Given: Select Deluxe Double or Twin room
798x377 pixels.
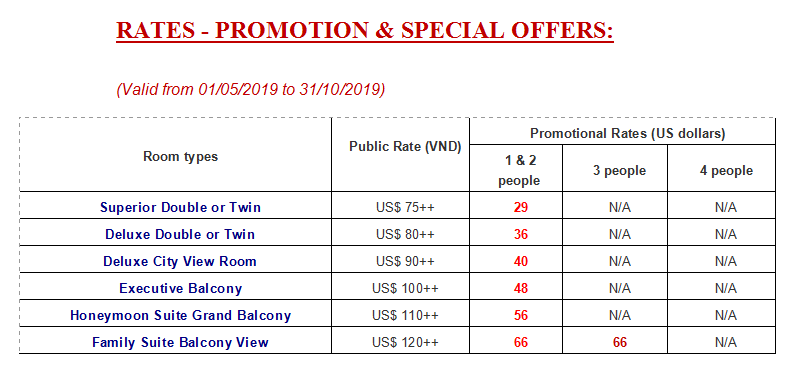Looking at the screenshot, I should pyautogui.click(x=180, y=235).
